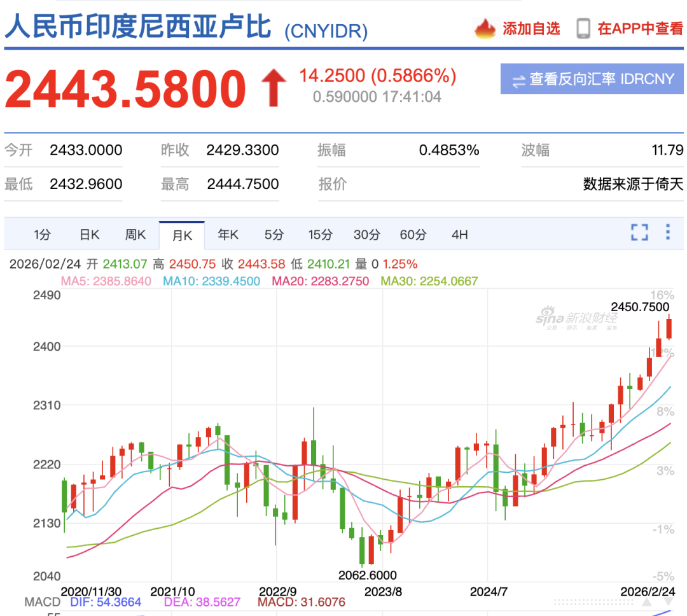Click 振幅 value 0.4853%
Screen dimensions: 687x616
click(x=449, y=150)
